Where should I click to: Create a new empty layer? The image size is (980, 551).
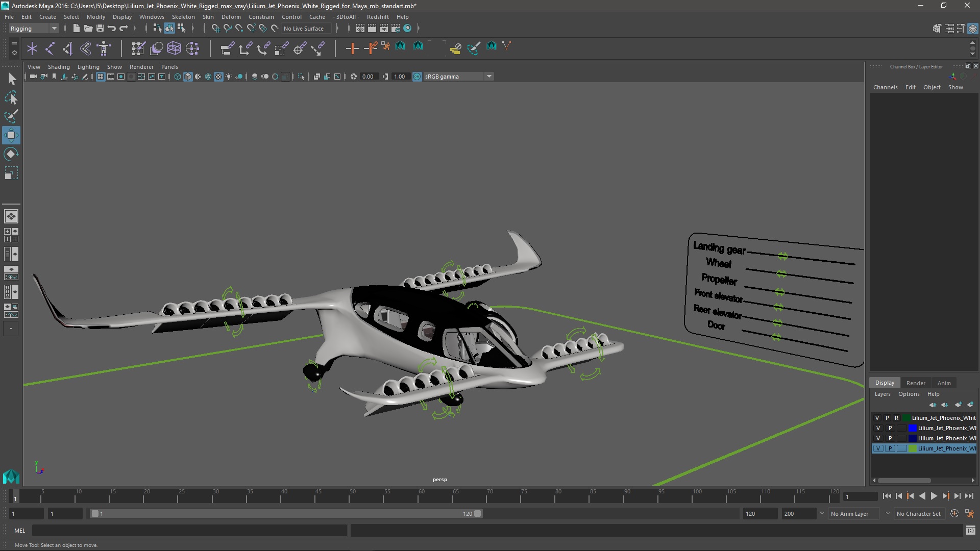click(958, 405)
